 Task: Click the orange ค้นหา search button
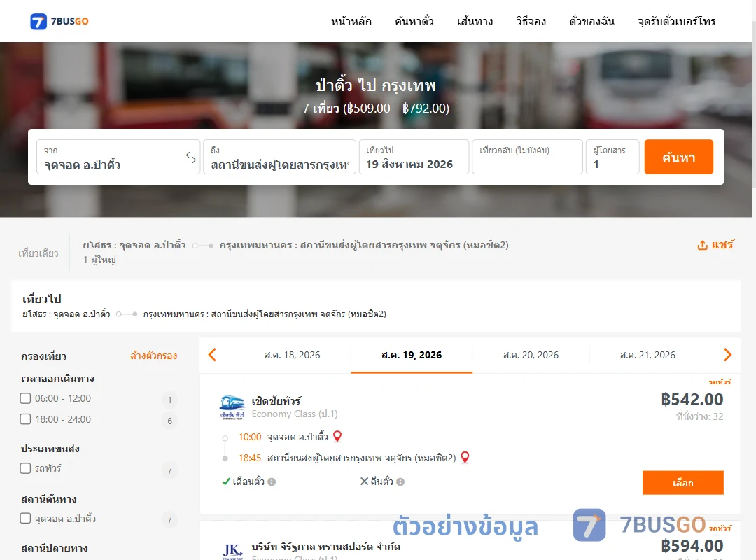pyautogui.click(x=679, y=157)
